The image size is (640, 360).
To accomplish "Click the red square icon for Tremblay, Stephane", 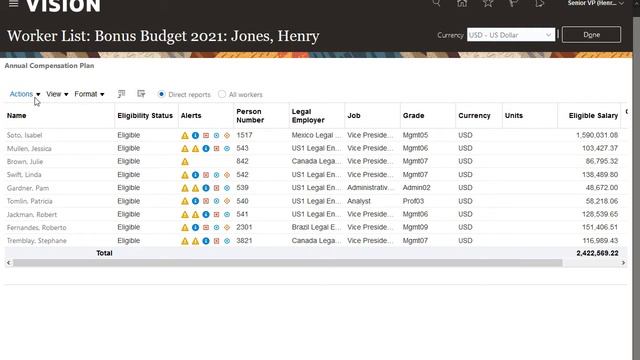I will click(216, 241).
